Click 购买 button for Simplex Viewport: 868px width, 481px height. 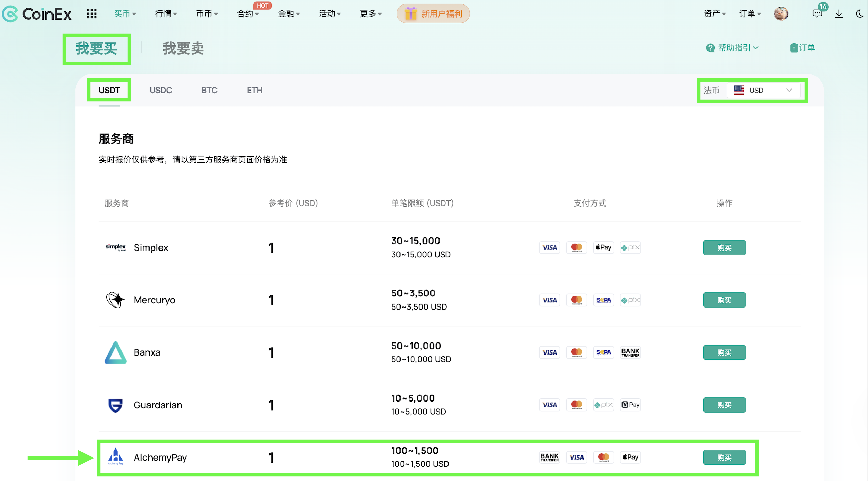click(x=724, y=247)
